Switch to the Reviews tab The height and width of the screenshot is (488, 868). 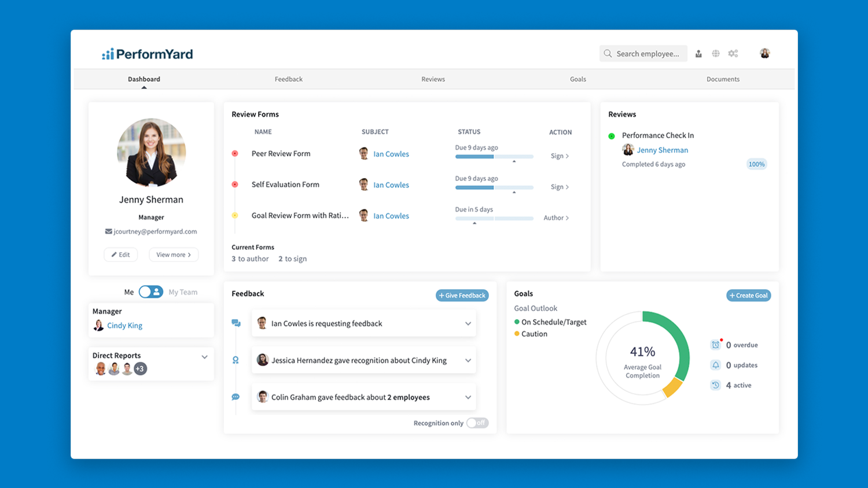[x=433, y=79]
